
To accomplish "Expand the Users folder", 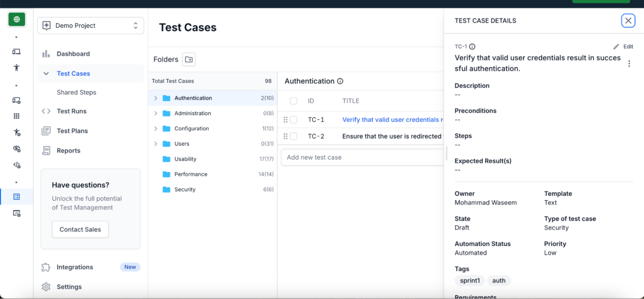I will pyautogui.click(x=156, y=144).
